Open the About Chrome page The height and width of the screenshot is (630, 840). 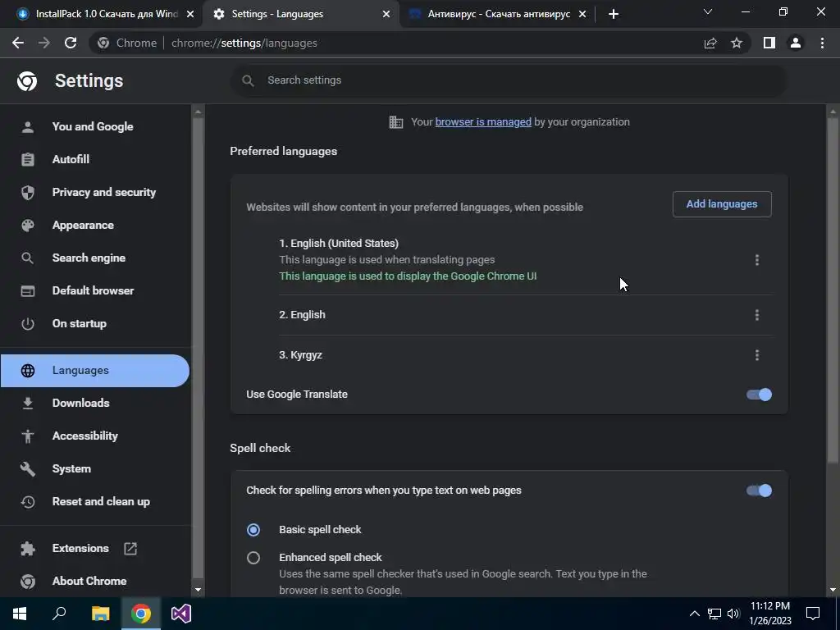95,581
